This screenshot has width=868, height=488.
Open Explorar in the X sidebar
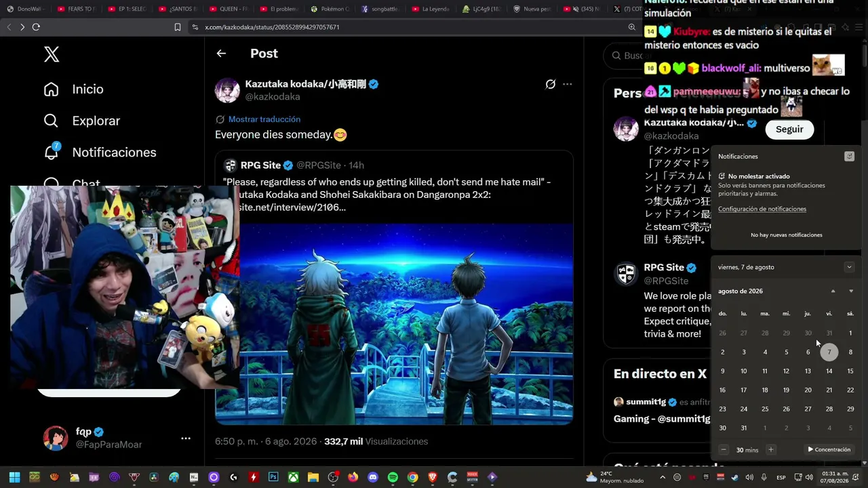pyautogui.click(x=82, y=121)
